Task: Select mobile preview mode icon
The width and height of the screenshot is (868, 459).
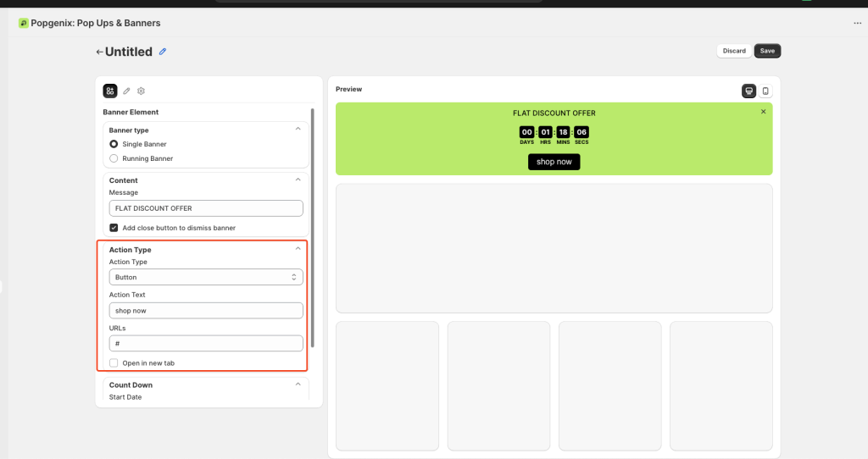Action: [765, 91]
